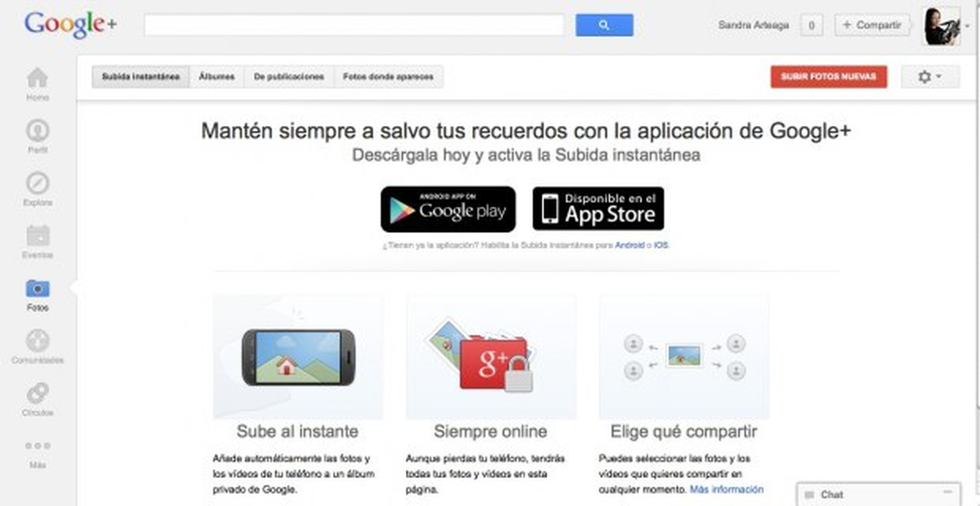
Task: Open the Google Play badge
Action: [x=448, y=209]
